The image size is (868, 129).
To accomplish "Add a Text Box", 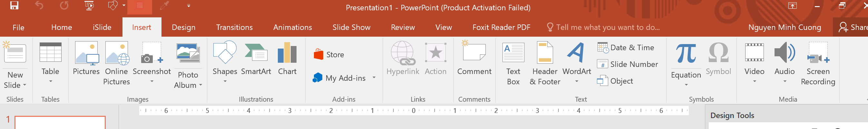I will pyautogui.click(x=513, y=63).
